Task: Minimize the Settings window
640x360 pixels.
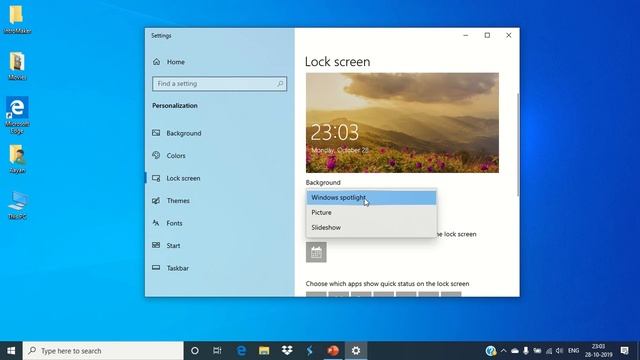Action: [466, 36]
